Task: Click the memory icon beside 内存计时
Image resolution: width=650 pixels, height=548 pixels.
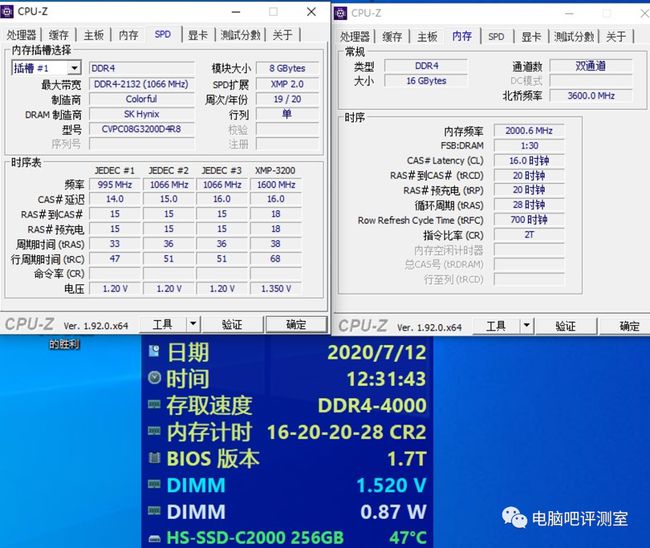Action: point(154,431)
